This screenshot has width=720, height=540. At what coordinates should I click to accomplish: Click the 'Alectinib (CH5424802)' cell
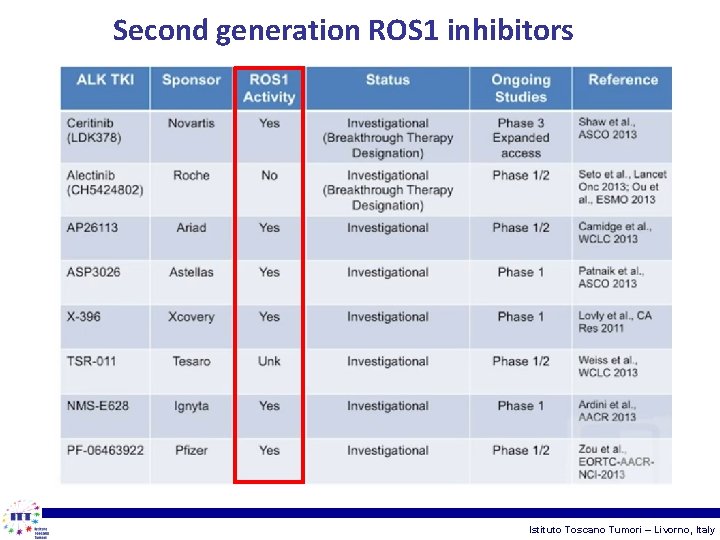(x=105, y=189)
